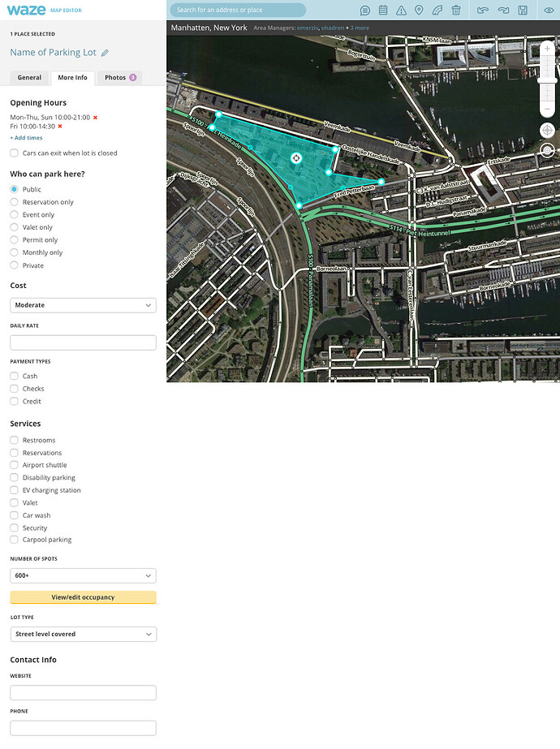Switch to the General tab

29,78
